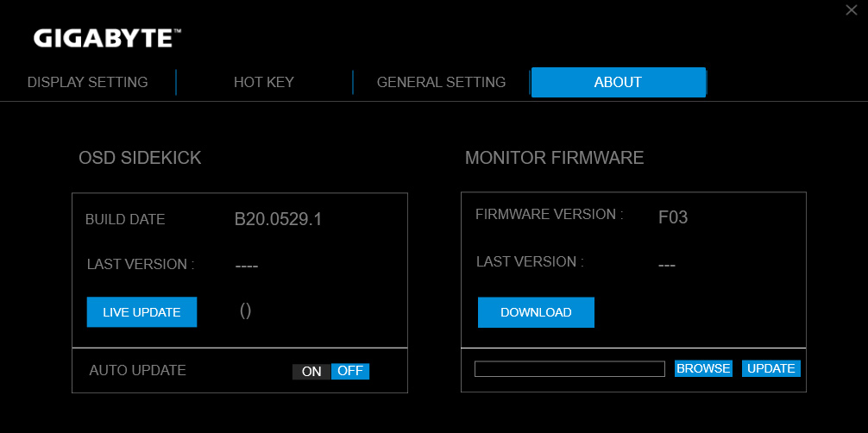Click the OSD Sidekick section heading

[x=140, y=158]
